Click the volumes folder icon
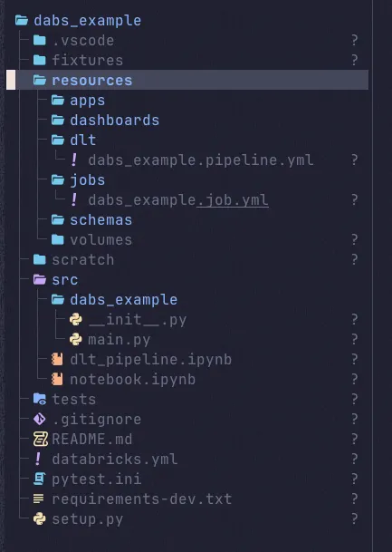392x552 pixels. pyautogui.click(x=58, y=240)
